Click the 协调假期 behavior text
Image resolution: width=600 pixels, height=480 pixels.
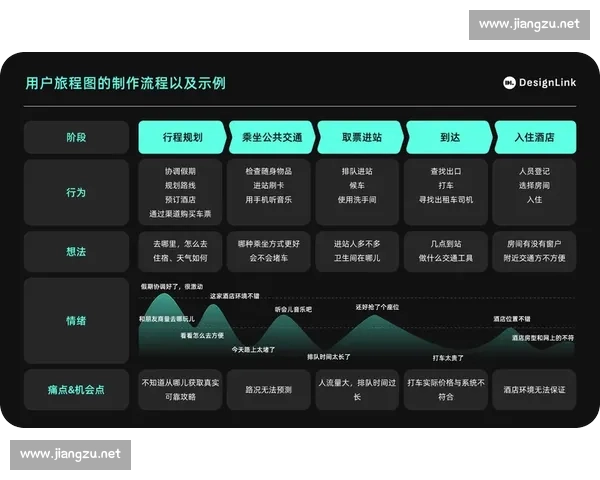tap(180, 171)
